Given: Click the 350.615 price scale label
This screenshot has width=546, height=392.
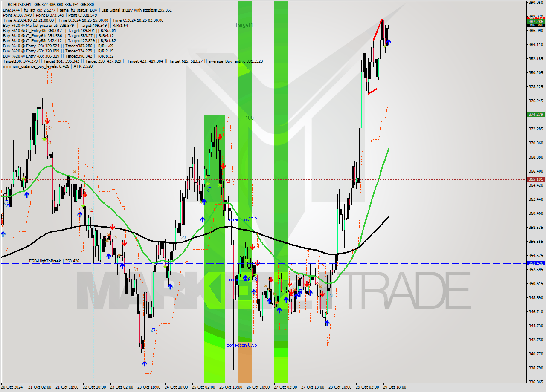Looking at the screenshot, I should click(x=536, y=284).
